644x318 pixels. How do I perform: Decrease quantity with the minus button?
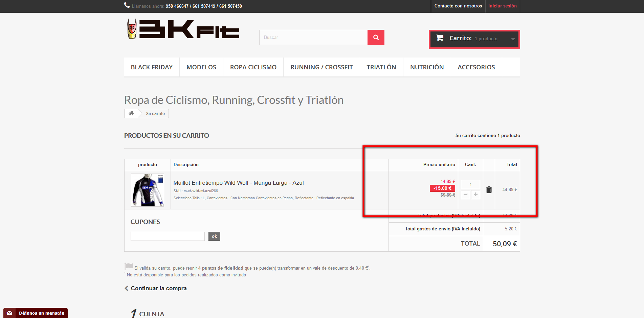pos(465,195)
